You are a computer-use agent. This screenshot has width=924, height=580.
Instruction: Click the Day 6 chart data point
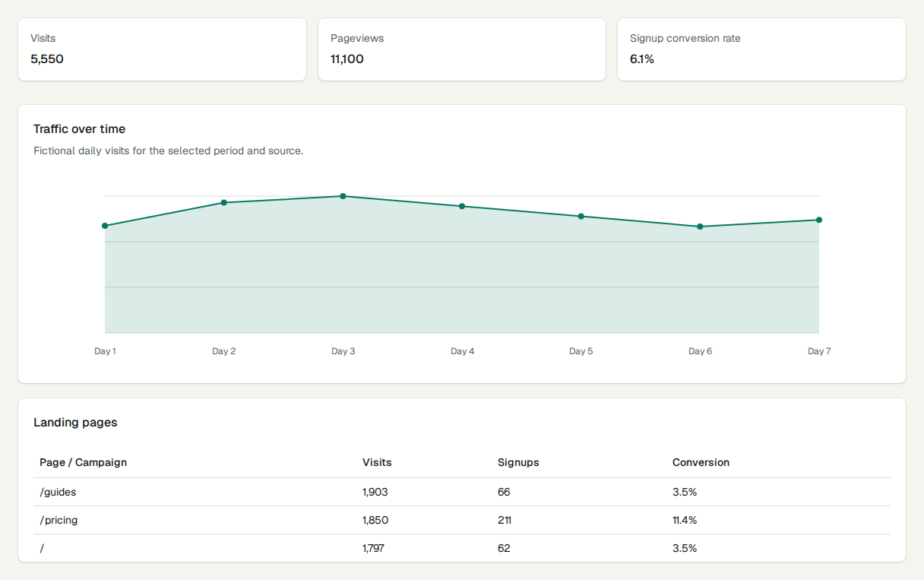[x=700, y=227]
